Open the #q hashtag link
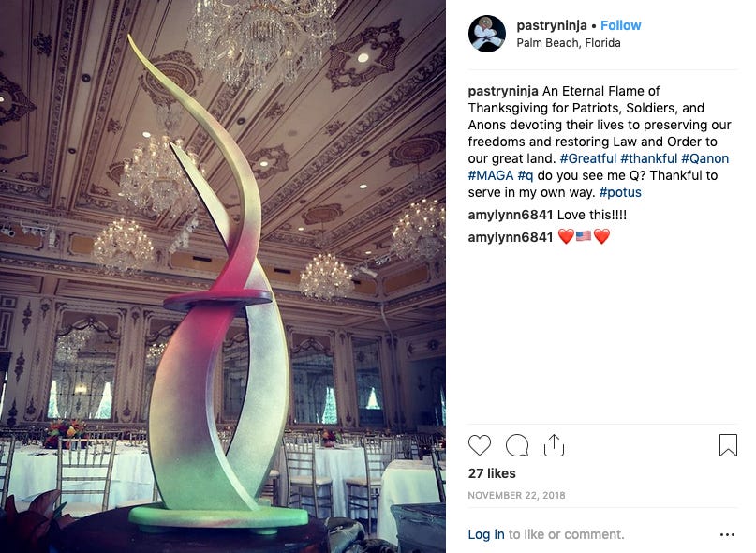Screen dimensions: 756x553 (525, 175)
